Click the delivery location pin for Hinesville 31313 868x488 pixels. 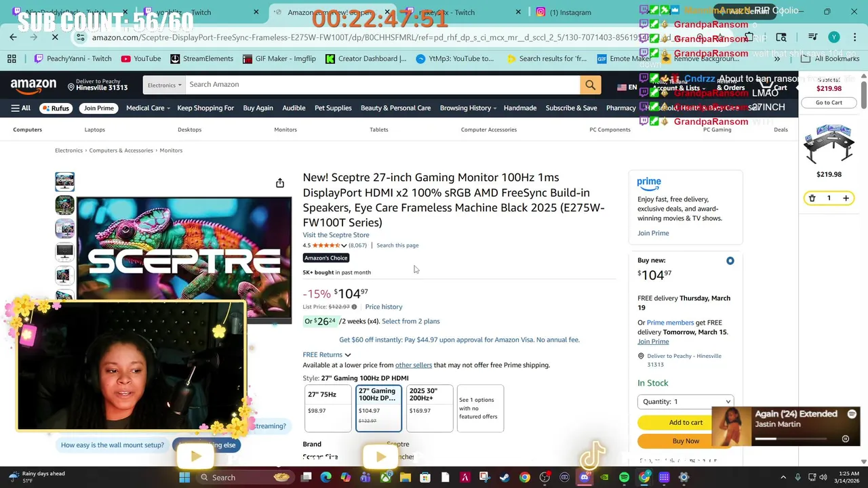click(71, 87)
